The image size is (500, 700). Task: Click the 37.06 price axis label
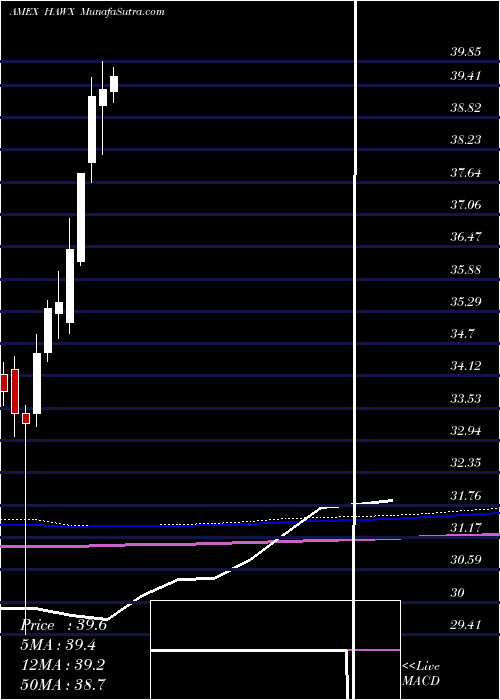pyautogui.click(x=466, y=205)
